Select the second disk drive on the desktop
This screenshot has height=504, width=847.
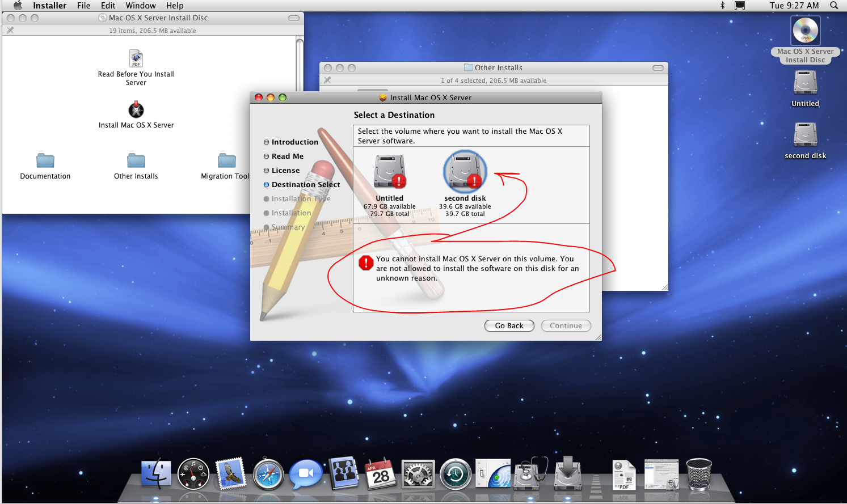pos(806,135)
